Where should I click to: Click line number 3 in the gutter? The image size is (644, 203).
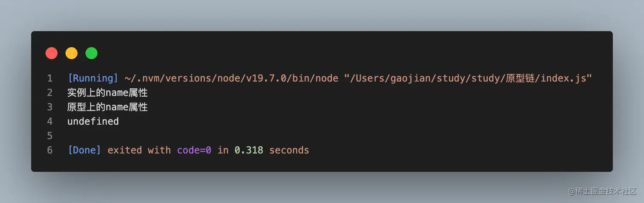pos(50,107)
